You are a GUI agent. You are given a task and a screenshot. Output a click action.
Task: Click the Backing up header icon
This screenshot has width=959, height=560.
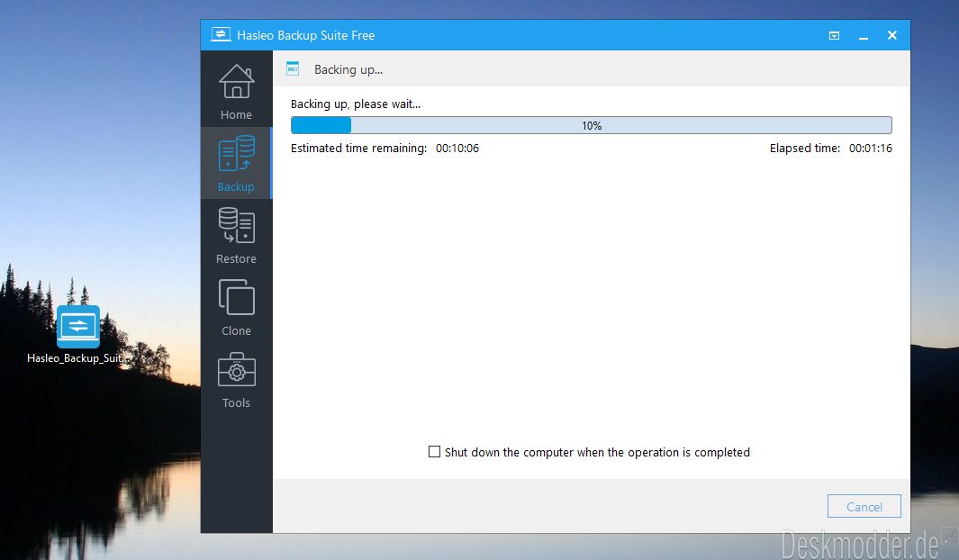pyautogui.click(x=293, y=69)
